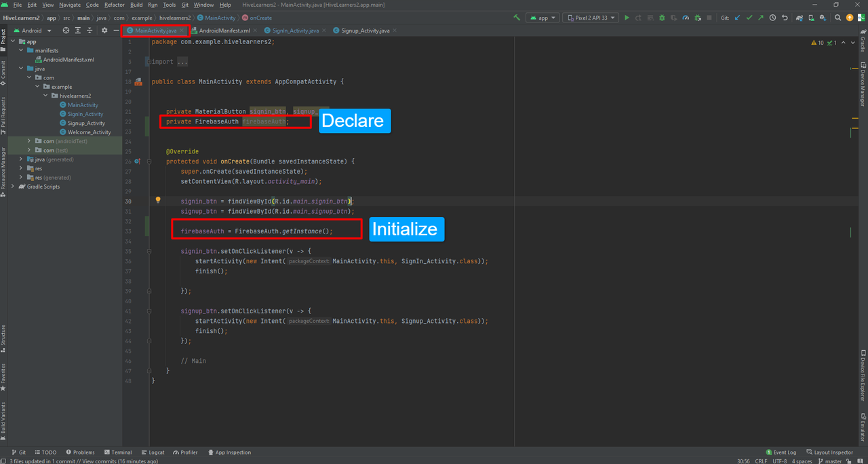Image resolution: width=868 pixels, height=464 pixels.
Task: Click the master branch status widget
Action: click(830, 461)
